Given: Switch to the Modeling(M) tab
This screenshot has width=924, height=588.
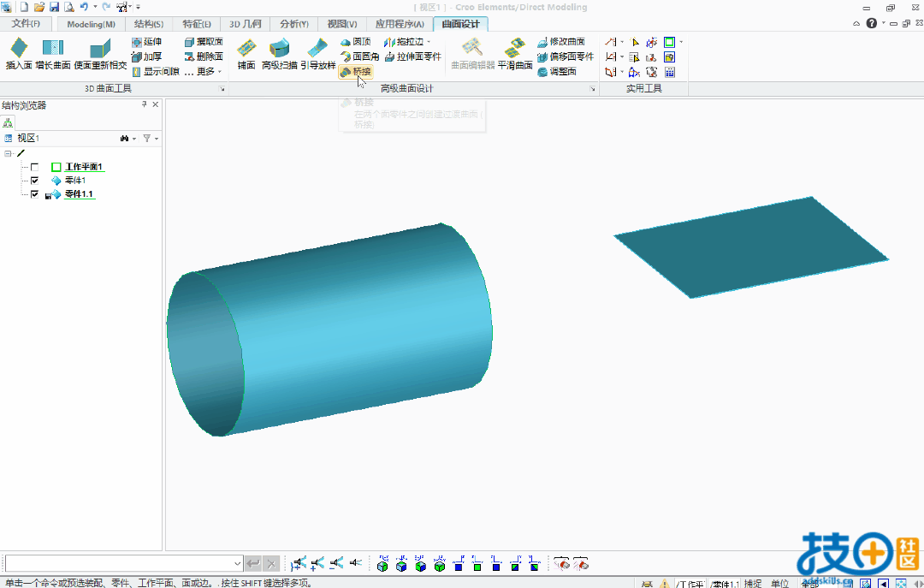Looking at the screenshot, I should point(91,24).
